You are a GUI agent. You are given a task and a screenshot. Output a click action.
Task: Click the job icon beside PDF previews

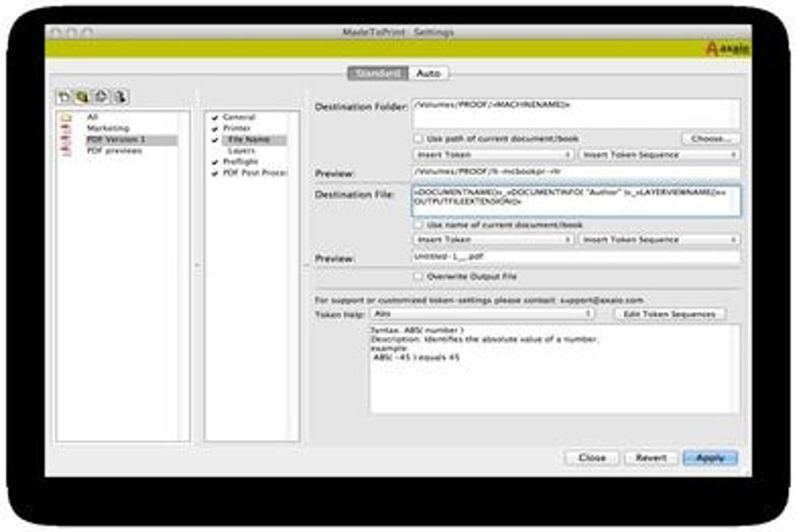[66, 151]
